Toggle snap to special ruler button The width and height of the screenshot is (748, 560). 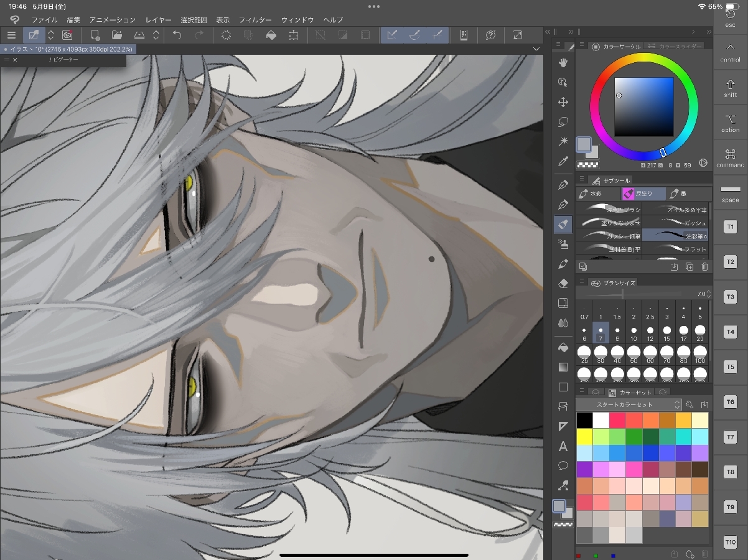pos(415,35)
